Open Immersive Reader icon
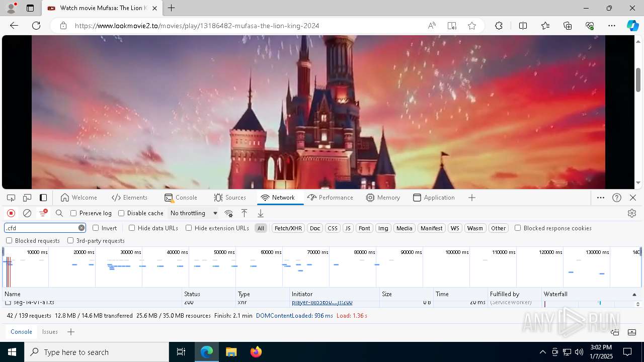The width and height of the screenshot is (644, 362). point(452,26)
